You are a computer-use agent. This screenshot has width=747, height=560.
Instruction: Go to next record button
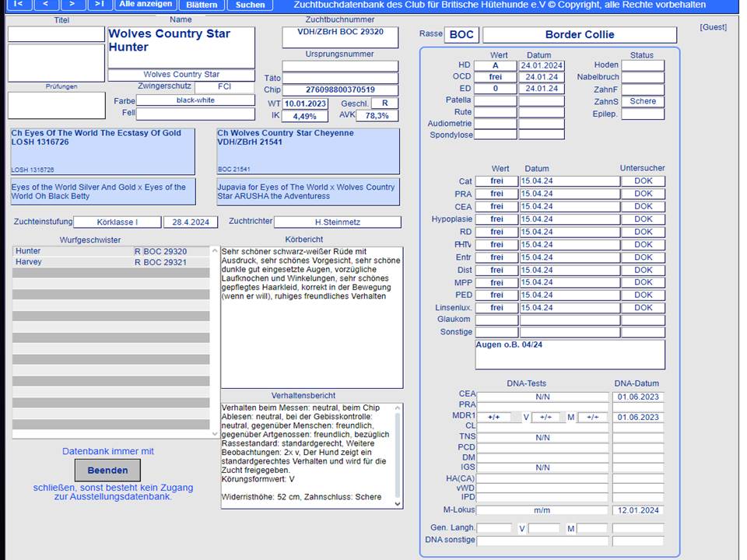73,5
